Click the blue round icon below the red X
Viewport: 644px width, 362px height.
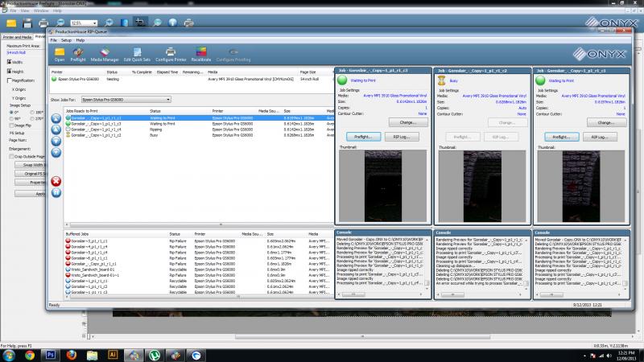click(x=56, y=192)
